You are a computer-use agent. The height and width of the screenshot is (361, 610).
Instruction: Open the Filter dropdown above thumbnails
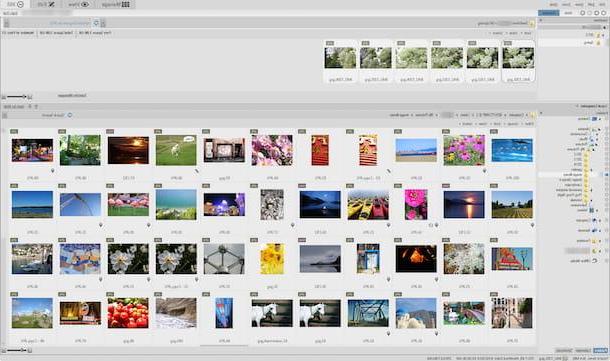pos(529,124)
